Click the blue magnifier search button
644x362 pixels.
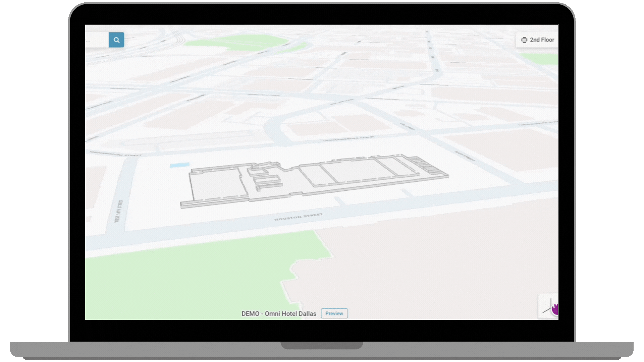[x=116, y=40]
